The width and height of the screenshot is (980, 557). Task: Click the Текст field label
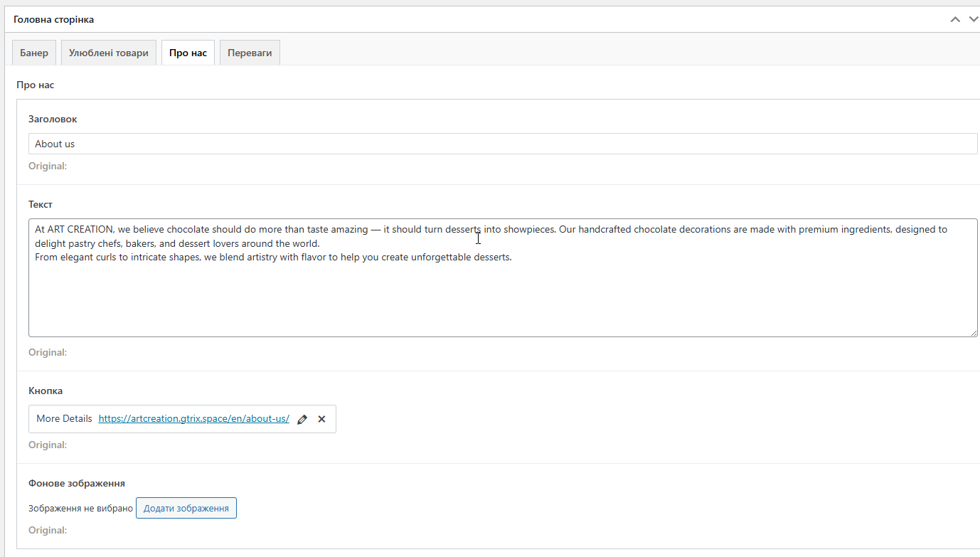[x=41, y=204]
